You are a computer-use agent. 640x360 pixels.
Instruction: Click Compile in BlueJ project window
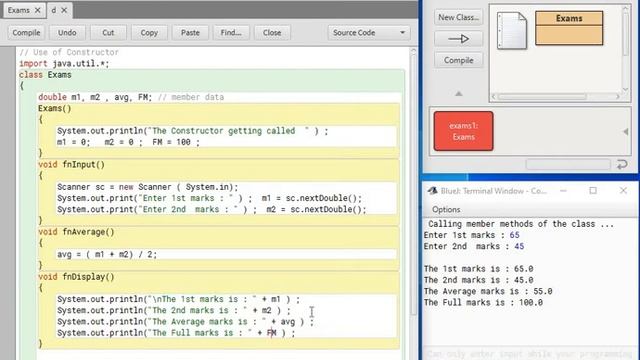click(x=458, y=60)
